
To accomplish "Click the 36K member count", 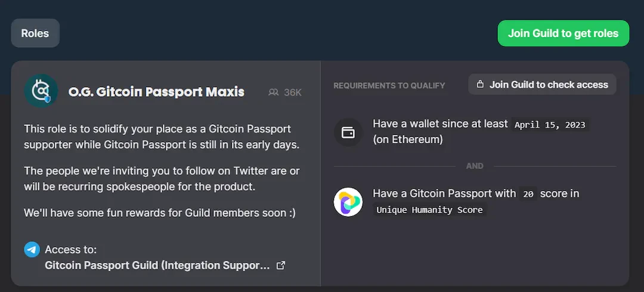I will [x=293, y=93].
